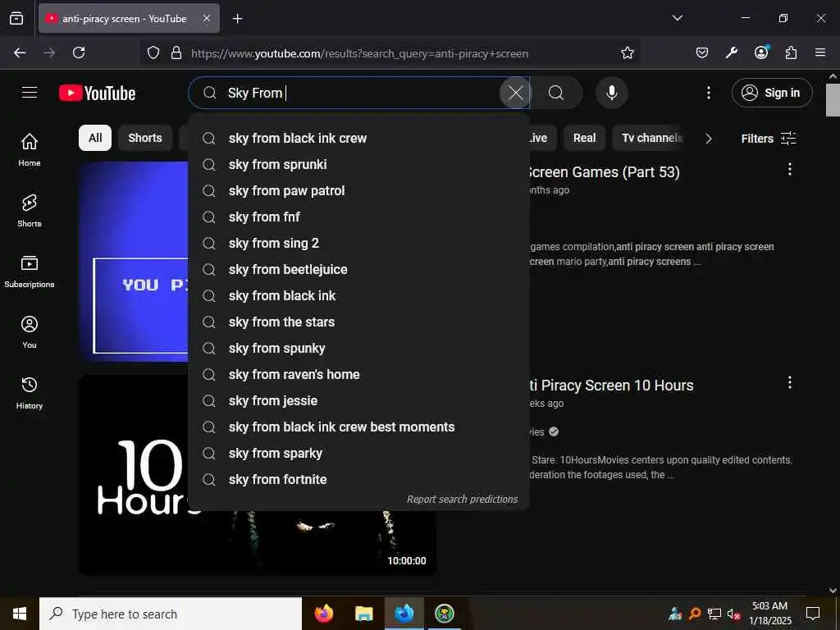Open more options for Screen Games (Part 53)
The width and height of the screenshot is (840, 630).
[x=789, y=170]
